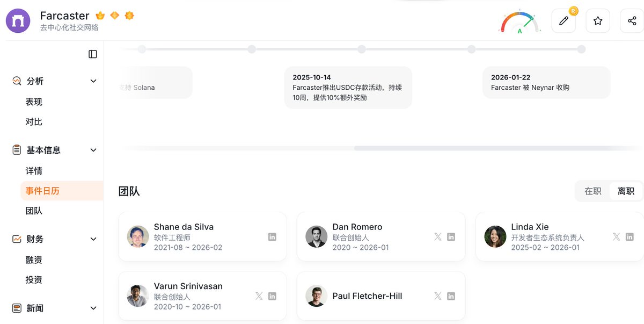Click the diamond badge next to Farcaster
This screenshot has width=644, height=324.
coord(114,16)
